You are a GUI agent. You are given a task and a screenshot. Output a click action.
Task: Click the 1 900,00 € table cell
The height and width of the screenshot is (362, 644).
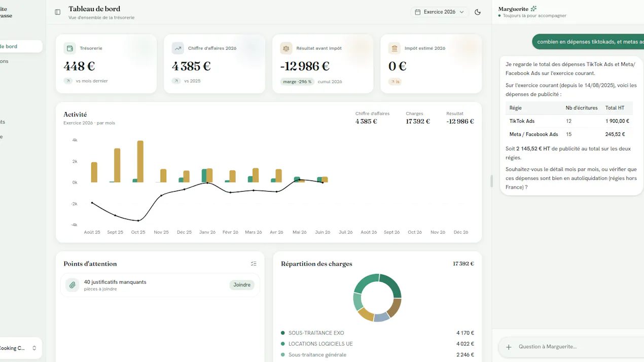617,121
